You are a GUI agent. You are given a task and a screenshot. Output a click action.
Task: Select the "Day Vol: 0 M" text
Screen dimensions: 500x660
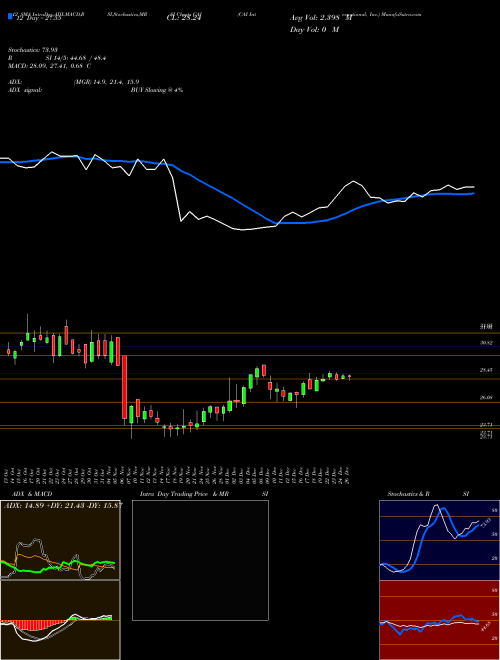click(x=314, y=30)
